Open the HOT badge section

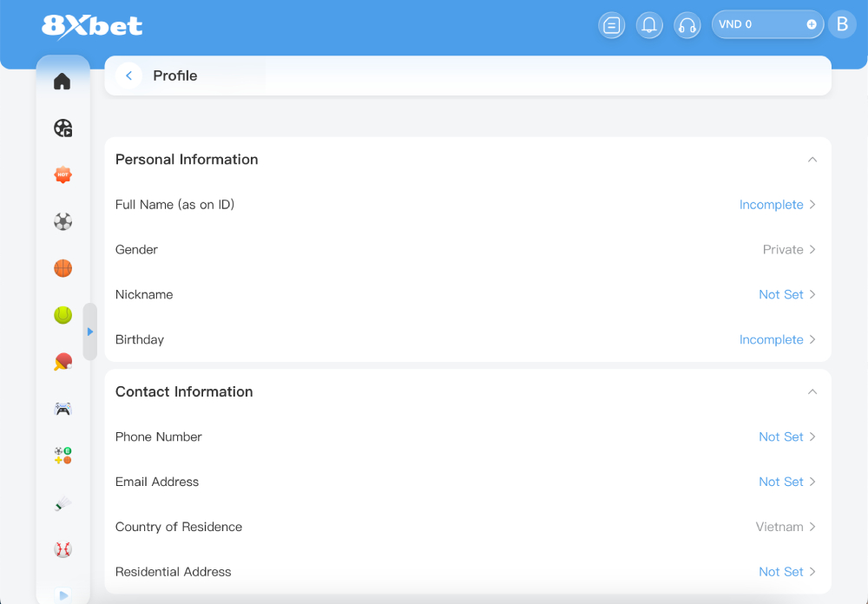62,174
